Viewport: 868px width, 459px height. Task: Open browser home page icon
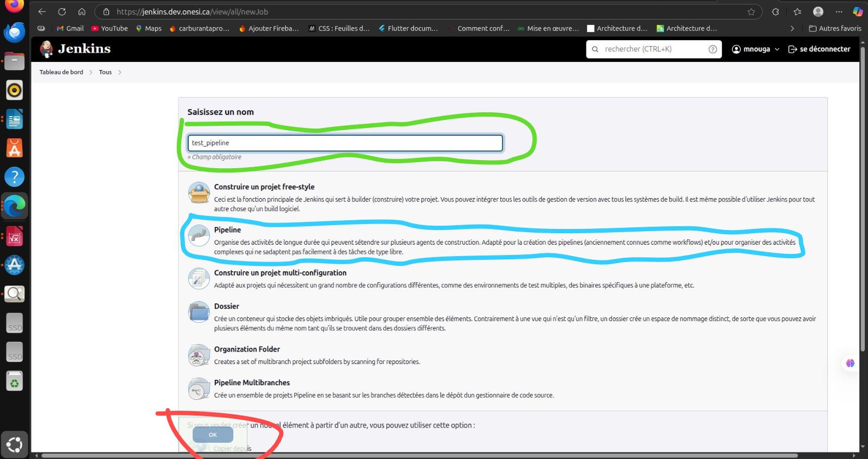pyautogui.click(x=82, y=11)
